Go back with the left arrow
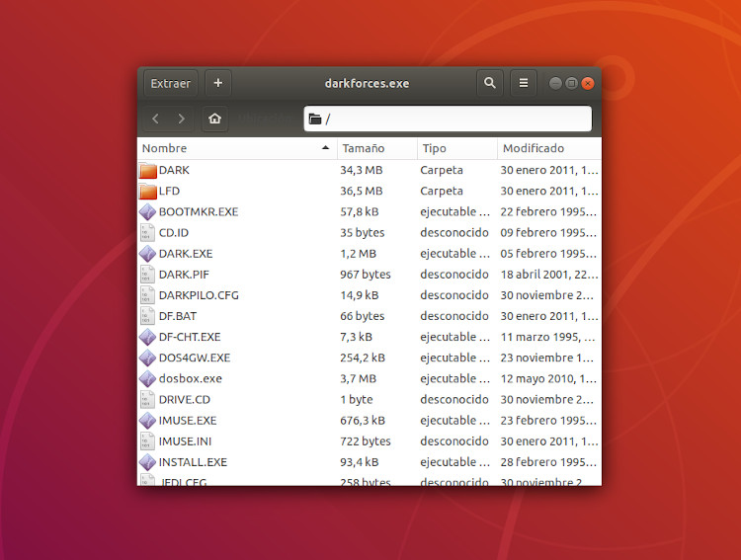 click(x=155, y=119)
